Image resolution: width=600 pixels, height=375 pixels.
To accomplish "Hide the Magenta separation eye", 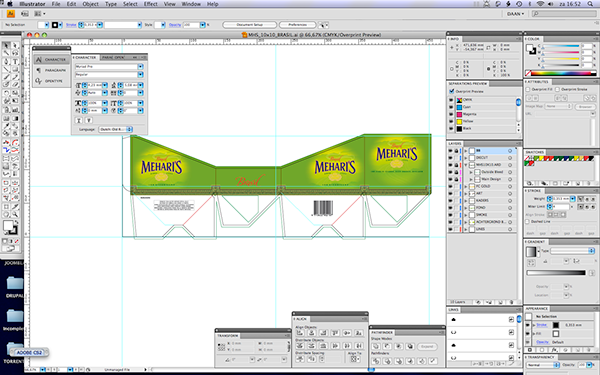I will 451,114.
